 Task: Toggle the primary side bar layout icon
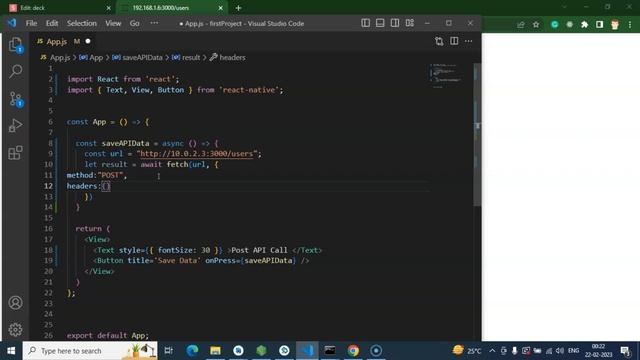coord(365,23)
